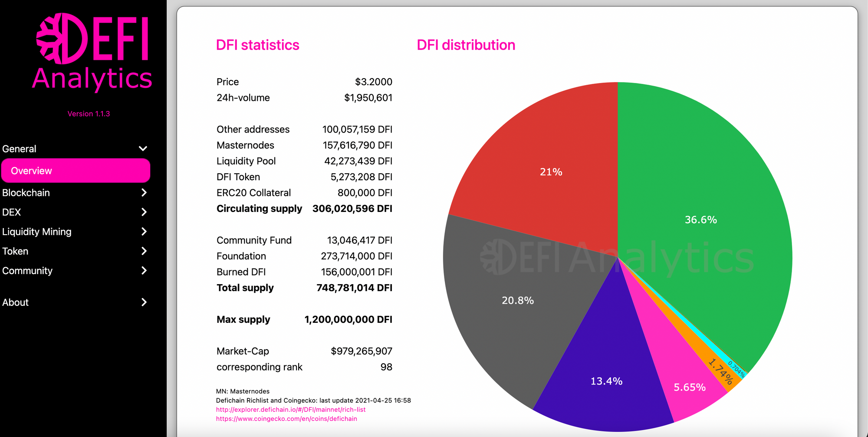Open the Liquidity Mining menu label

tap(37, 232)
